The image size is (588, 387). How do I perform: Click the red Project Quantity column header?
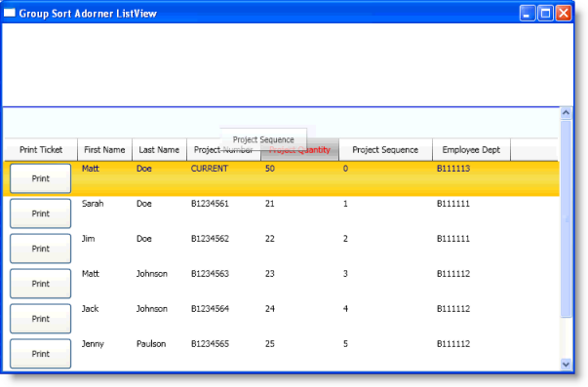299,150
